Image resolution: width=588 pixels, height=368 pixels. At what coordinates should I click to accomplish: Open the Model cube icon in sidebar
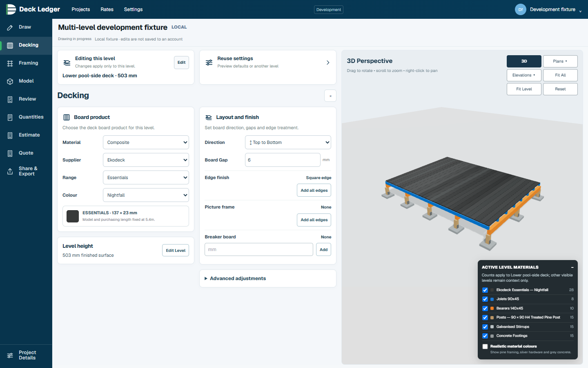point(10,81)
